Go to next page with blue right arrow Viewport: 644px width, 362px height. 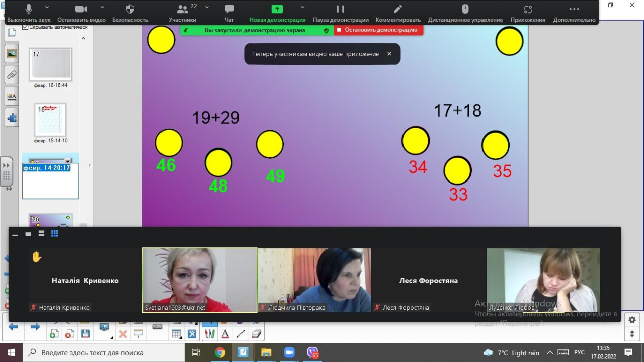(35, 327)
